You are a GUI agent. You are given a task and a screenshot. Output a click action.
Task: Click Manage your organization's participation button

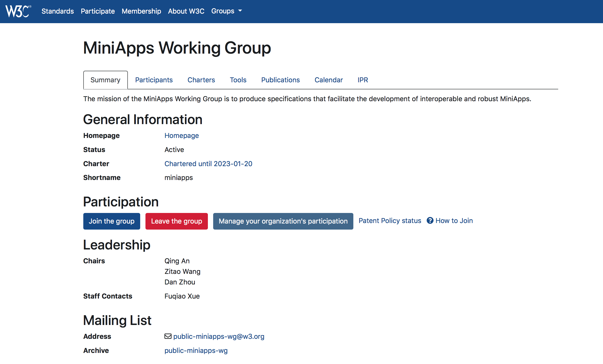[x=283, y=221]
